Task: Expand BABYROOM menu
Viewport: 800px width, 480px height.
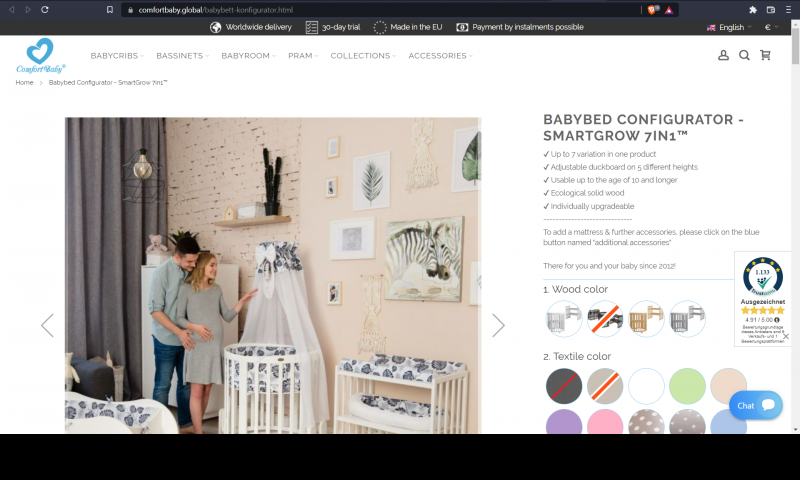Action: [248, 56]
